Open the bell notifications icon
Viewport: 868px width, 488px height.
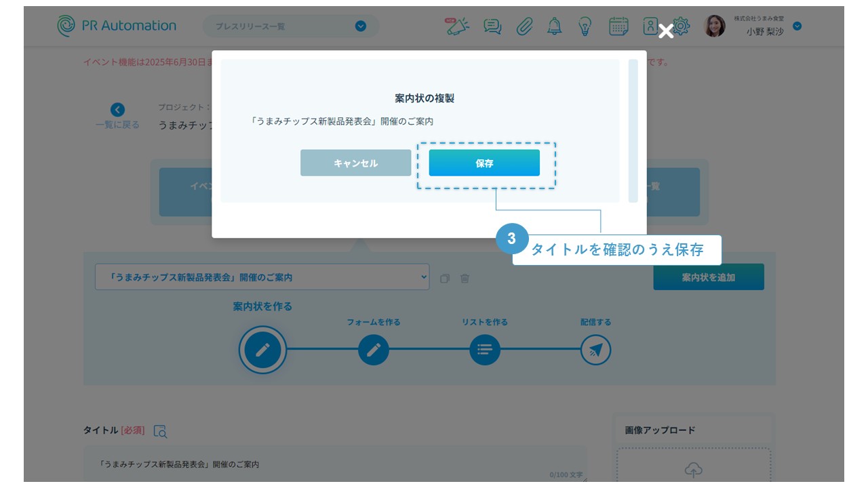[x=554, y=26]
